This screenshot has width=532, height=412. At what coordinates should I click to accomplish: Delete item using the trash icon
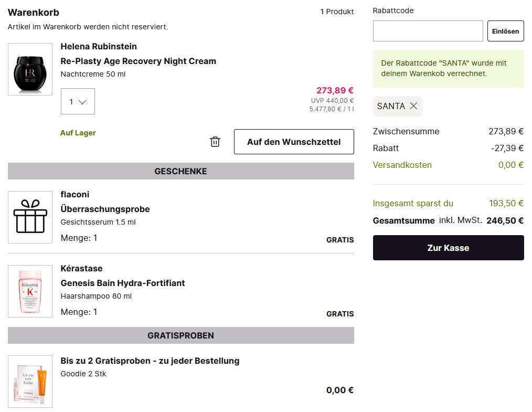[215, 142]
